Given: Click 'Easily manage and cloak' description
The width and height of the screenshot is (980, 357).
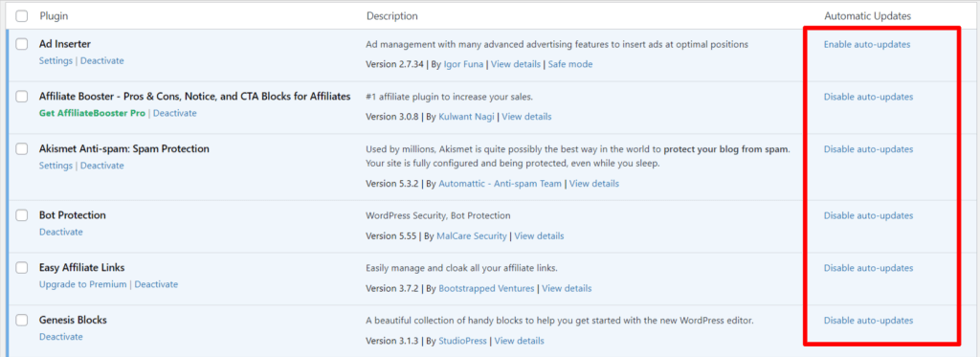Looking at the screenshot, I should 461,268.
